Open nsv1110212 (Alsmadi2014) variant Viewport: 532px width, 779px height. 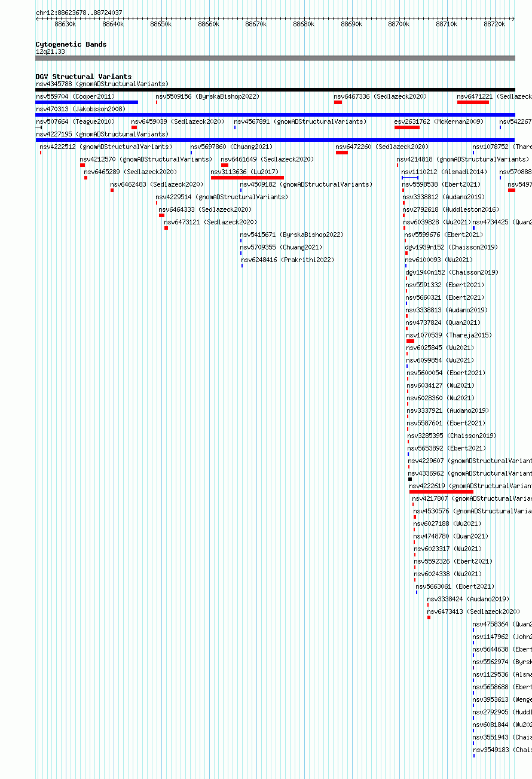(x=444, y=172)
